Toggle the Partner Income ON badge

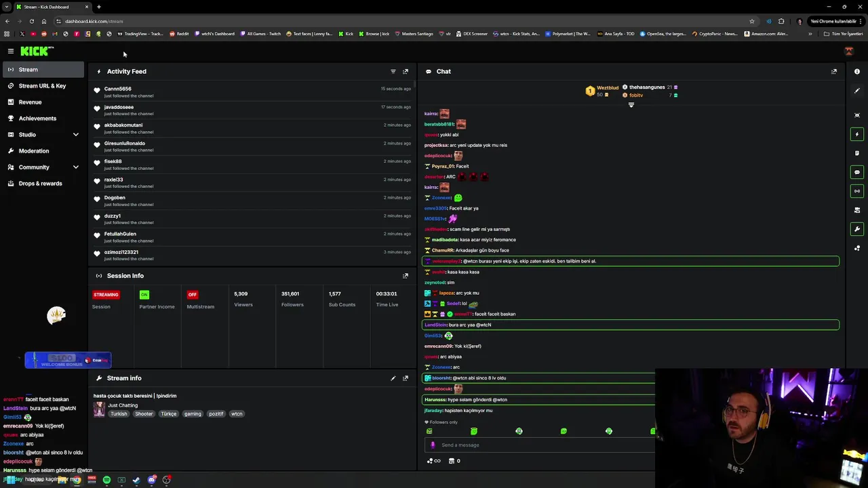(144, 295)
